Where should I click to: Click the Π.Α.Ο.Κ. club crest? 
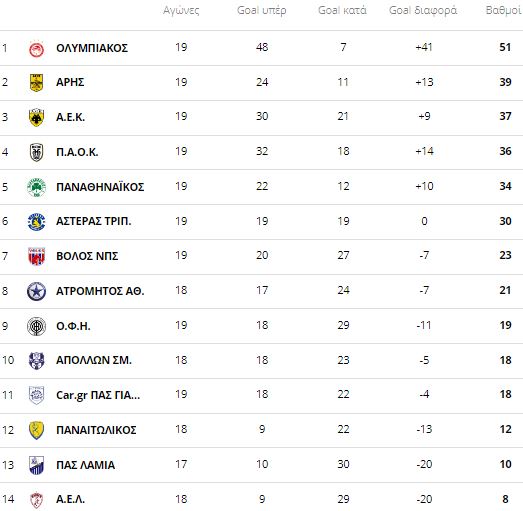pyautogui.click(x=36, y=152)
